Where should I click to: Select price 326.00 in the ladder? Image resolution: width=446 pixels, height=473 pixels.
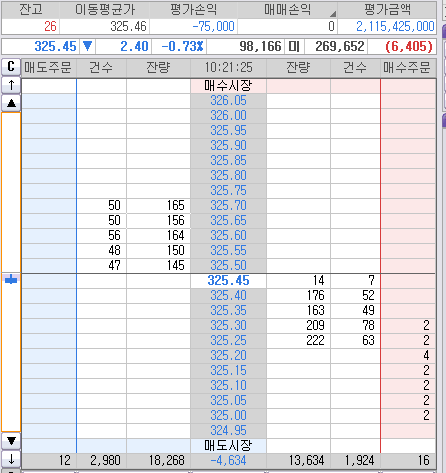pos(228,116)
